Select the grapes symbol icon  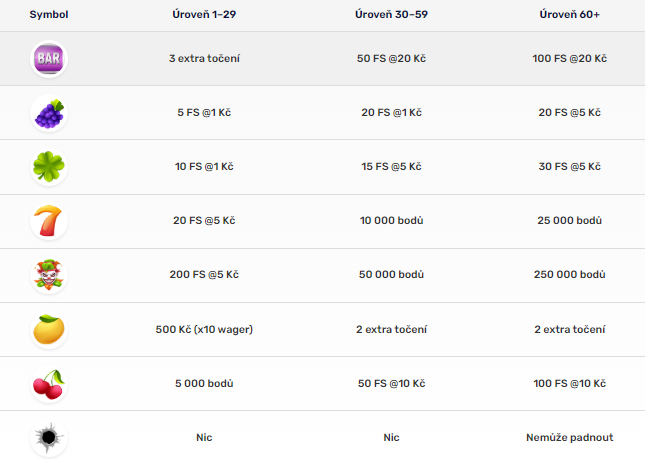tap(49, 113)
